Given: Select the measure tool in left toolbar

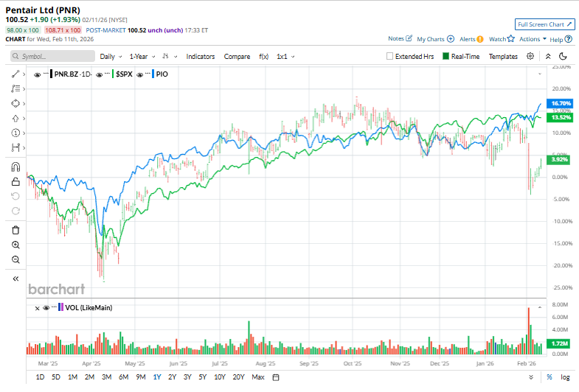Looking at the screenshot, I should (x=15, y=148).
